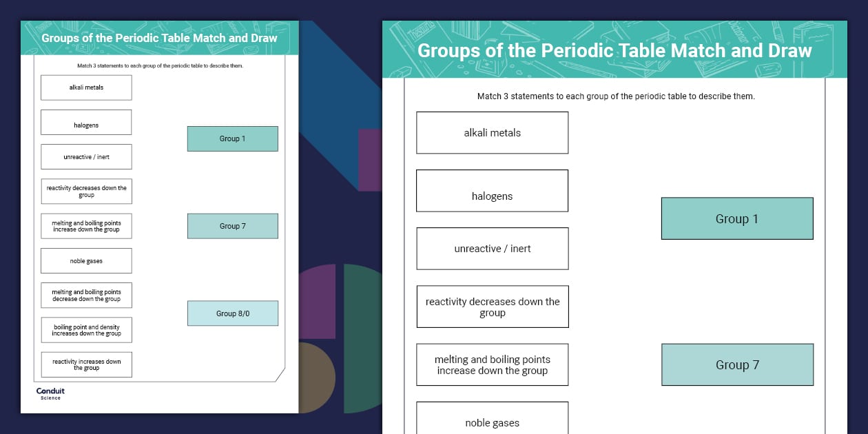Click 'alkali metals' box in enlarged view
The height and width of the screenshot is (434, 868).
[x=492, y=133]
